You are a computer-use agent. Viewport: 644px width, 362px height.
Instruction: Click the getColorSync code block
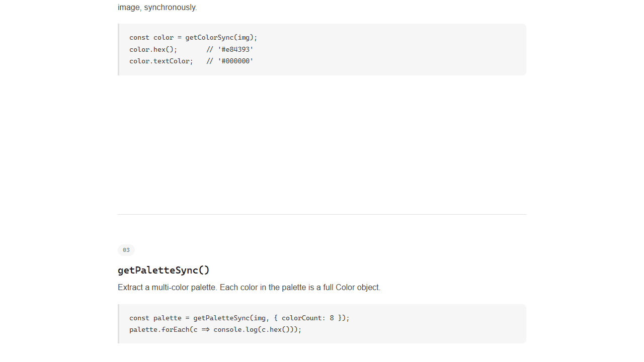click(322, 49)
